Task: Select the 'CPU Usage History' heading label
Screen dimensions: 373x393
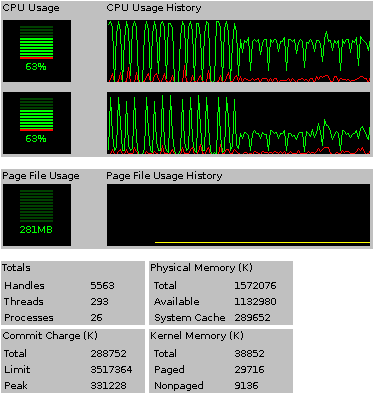Action: point(154,8)
